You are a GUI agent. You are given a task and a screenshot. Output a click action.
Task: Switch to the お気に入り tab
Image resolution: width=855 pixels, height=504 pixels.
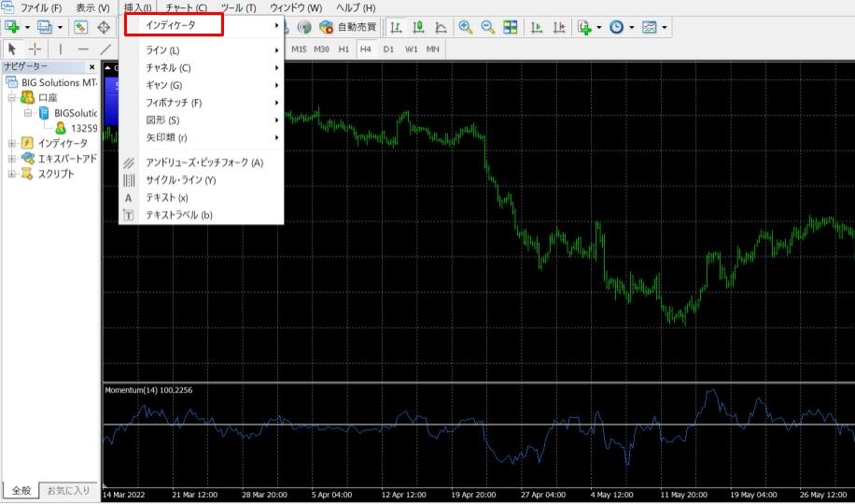[69, 490]
